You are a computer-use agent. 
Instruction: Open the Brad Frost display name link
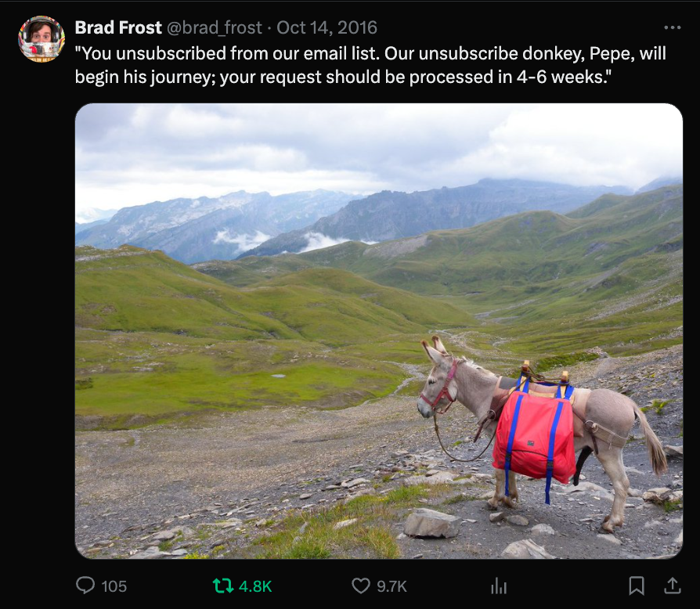(x=117, y=27)
